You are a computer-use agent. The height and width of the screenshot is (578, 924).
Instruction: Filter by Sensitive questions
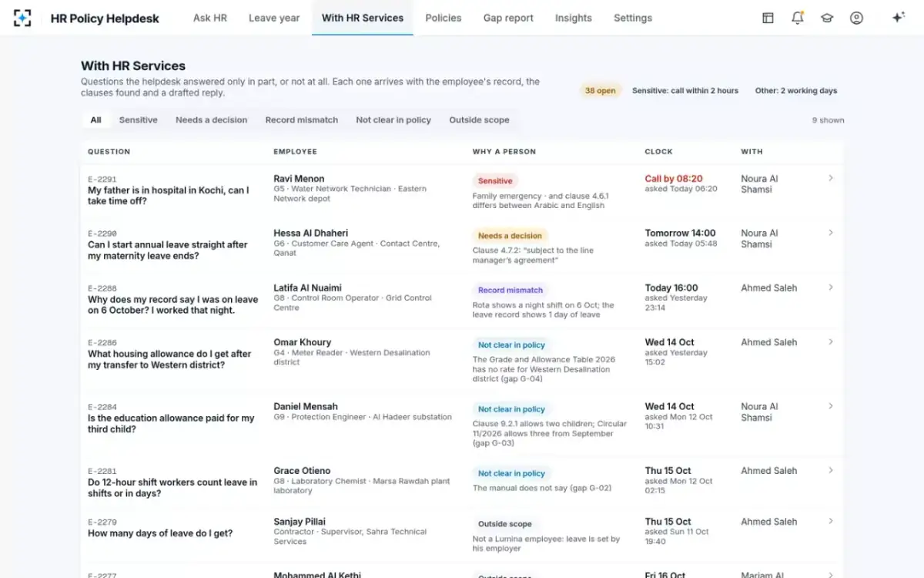(x=139, y=120)
